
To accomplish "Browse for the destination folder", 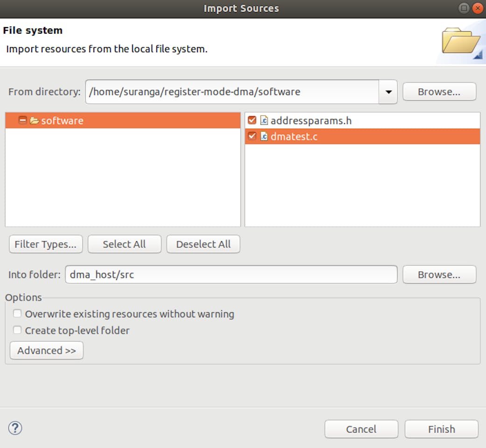I will point(439,274).
